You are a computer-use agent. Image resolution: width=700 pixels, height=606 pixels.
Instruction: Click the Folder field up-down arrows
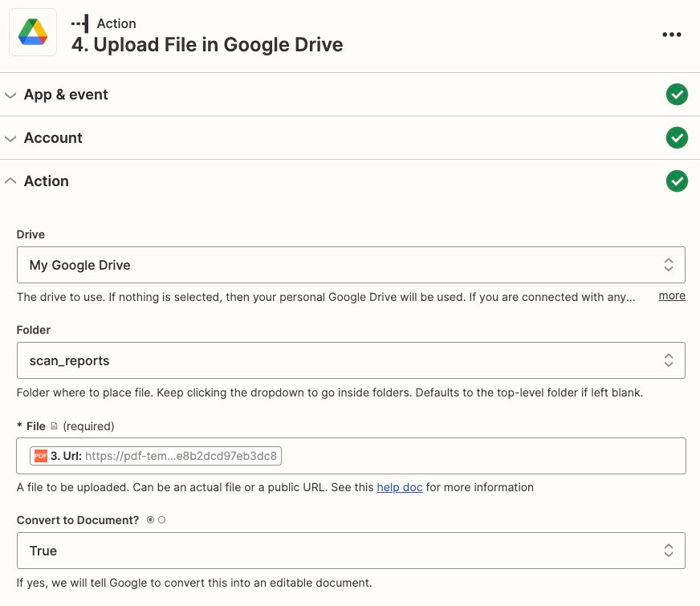tap(669, 360)
